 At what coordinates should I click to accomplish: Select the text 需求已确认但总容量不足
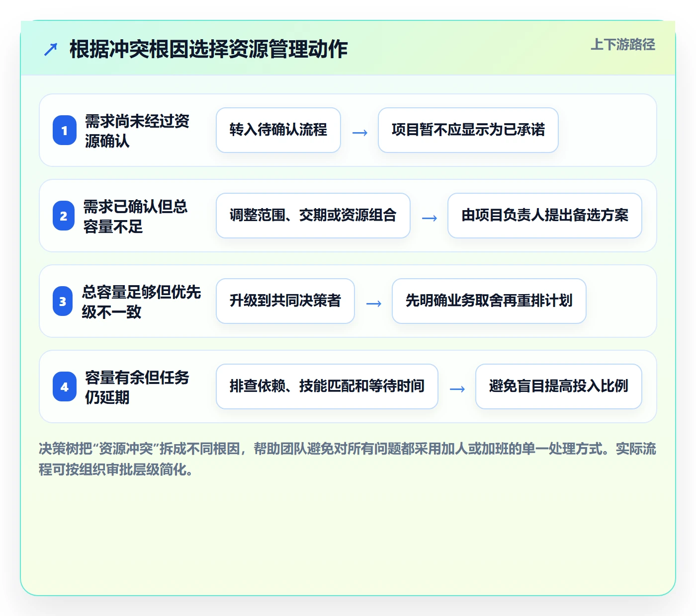click(135, 216)
